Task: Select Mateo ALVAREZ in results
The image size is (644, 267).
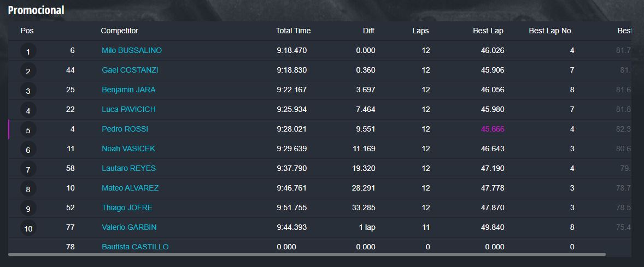Action: [130, 188]
